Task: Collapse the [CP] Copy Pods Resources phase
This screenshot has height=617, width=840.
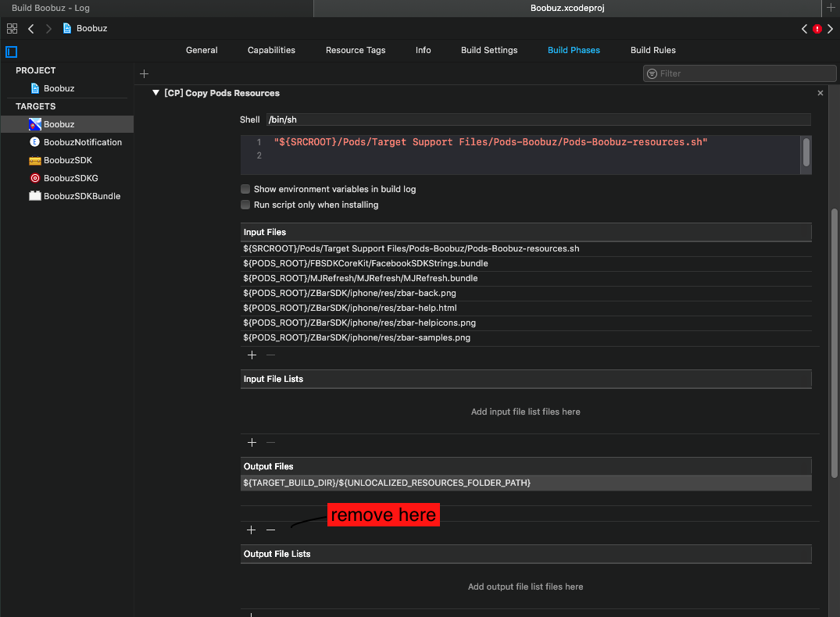Action: pos(155,93)
